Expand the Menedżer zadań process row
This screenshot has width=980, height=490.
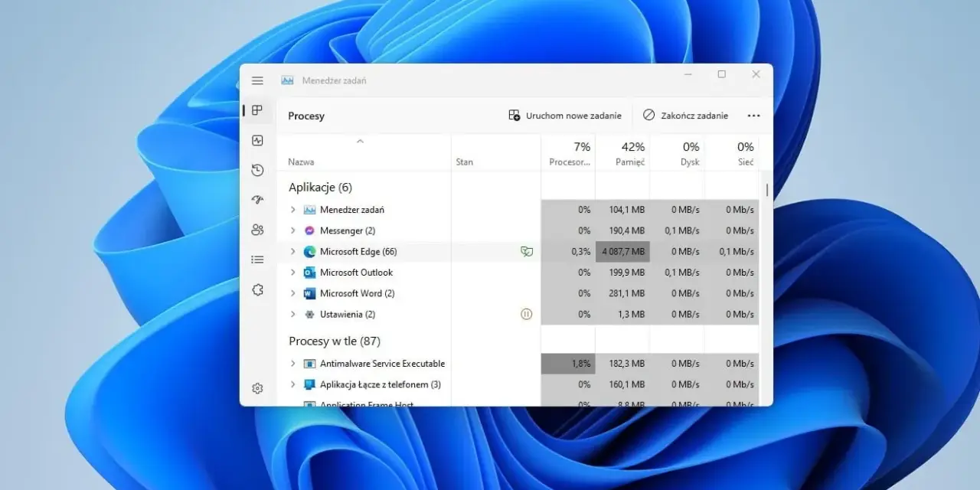292,210
